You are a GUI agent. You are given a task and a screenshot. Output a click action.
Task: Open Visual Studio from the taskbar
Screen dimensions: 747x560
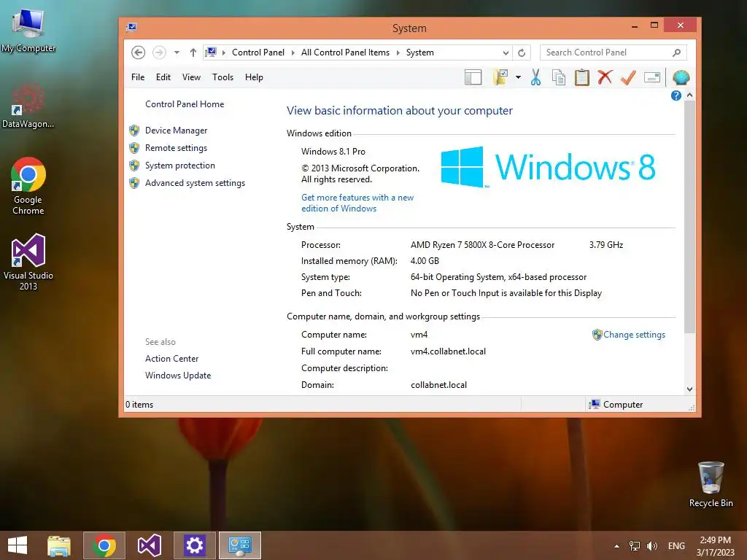[x=149, y=545]
